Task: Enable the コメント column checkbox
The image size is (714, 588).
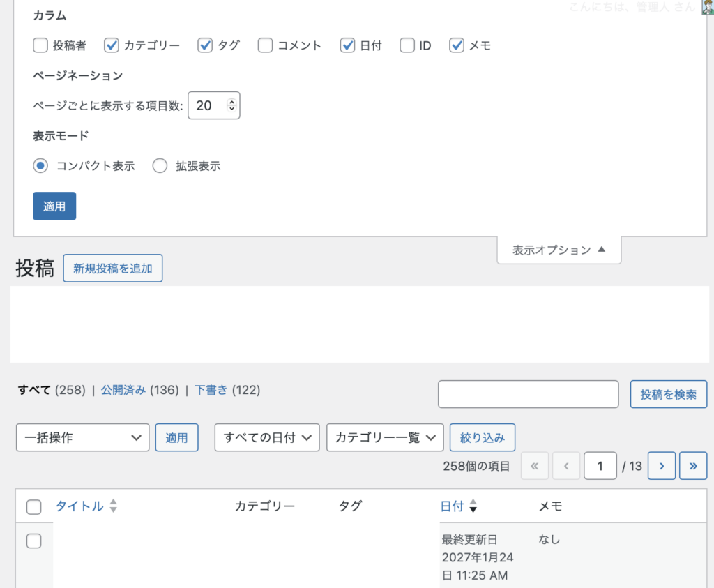Action: pyautogui.click(x=265, y=46)
